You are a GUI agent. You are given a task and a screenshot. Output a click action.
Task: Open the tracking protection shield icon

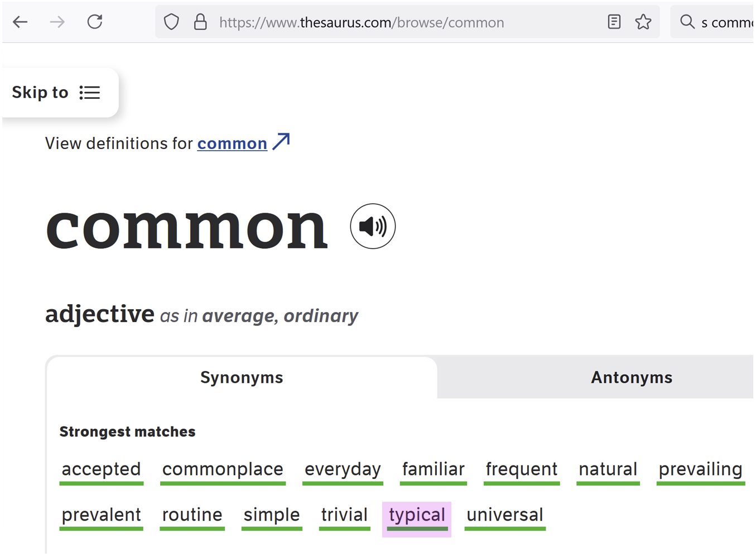[x=171, y=22]
